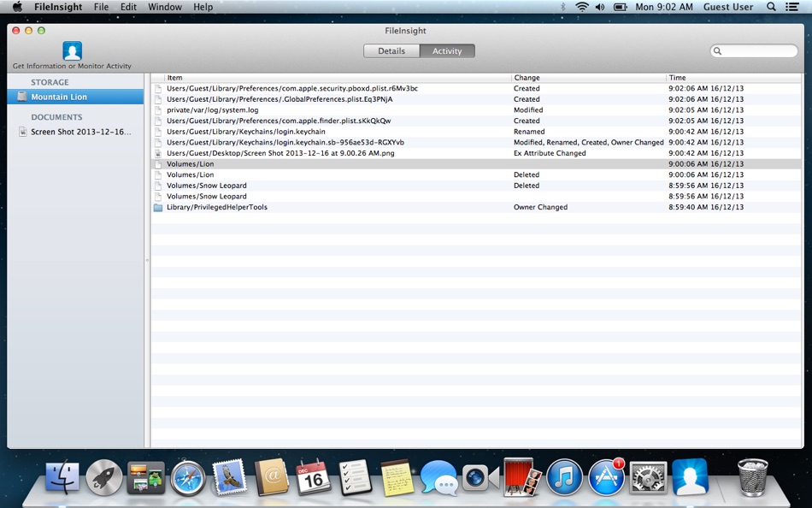812x508 pixels.
Task: Click the image file icon beside Screen Shot png row
Action: pyautogui.click(x=158, y=153)
